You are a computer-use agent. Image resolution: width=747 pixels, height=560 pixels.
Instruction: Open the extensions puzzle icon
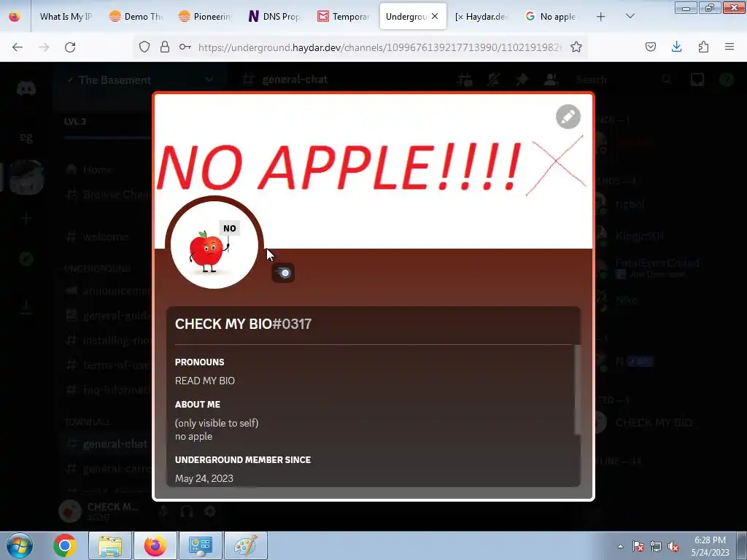[703, 47]
